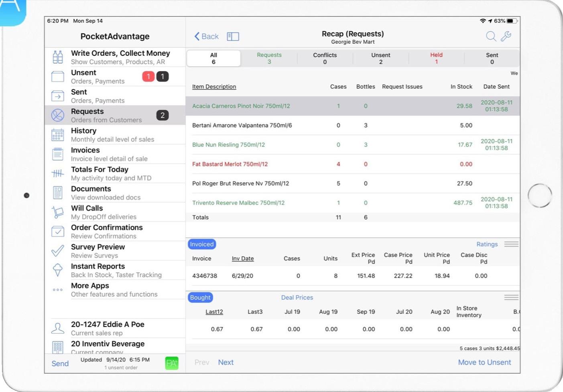The image size is (563, 392).
Task: Tap the Totals For Today tally icon
Action: click(x=58, y=173)
